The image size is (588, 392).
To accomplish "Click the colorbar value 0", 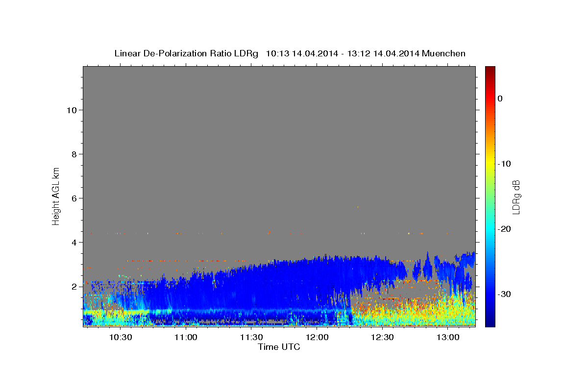I will coord(500,98).
